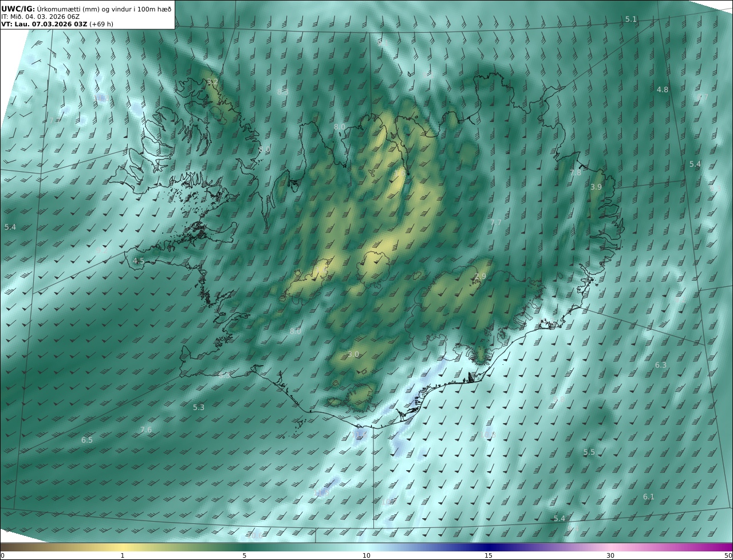Click the map value '5.1'
The width and height of the screenshot is (733, 560).
(x=630, y=19)
